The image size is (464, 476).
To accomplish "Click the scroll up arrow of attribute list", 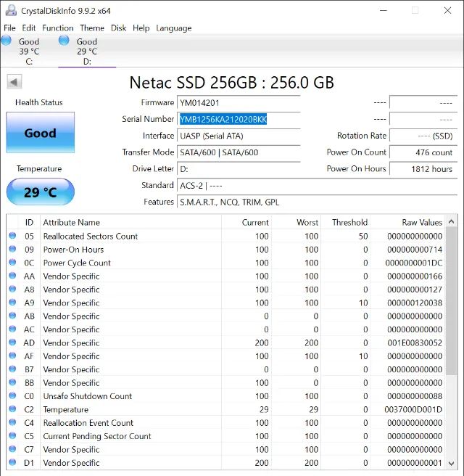I will [x=451, y=221].
